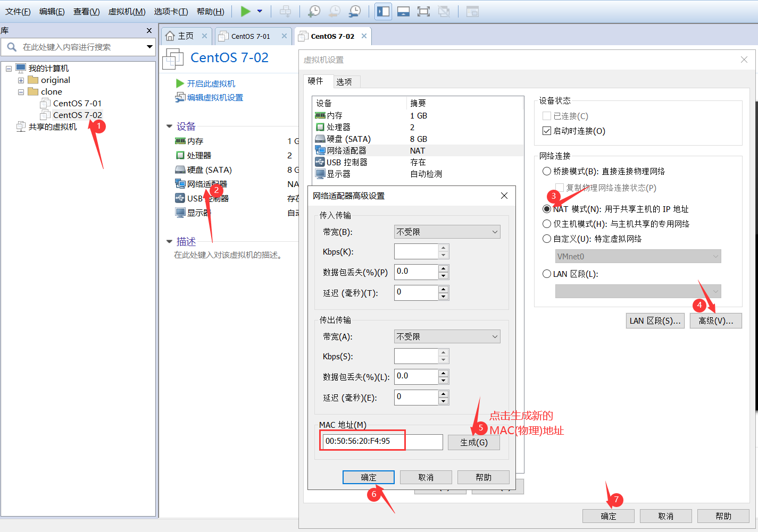Close the 网络适配器高级设置 dialog
758x532 pixels.
coord(504,196)
